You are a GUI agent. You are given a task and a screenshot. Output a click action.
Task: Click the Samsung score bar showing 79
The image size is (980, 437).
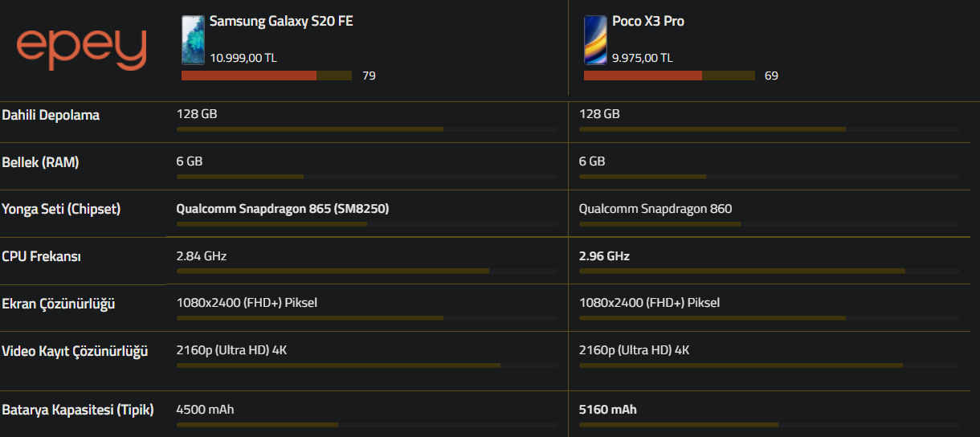point(266,76)
